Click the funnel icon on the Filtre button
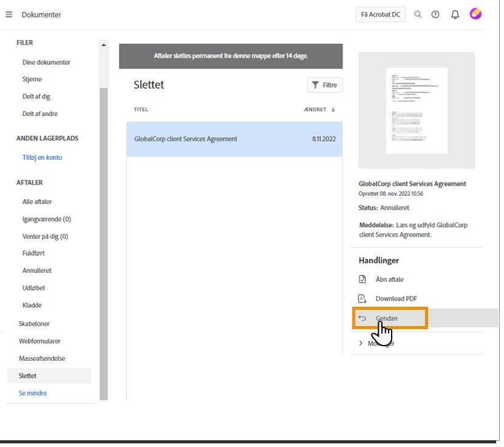This screenshot has height=447, width=504. (x=315, y=85)
